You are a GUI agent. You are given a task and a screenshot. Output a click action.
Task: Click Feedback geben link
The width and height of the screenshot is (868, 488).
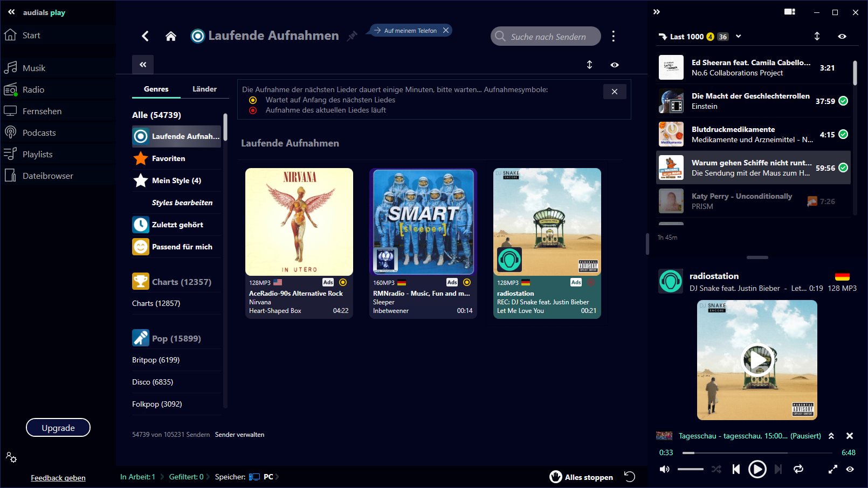[x=58, y=478]
